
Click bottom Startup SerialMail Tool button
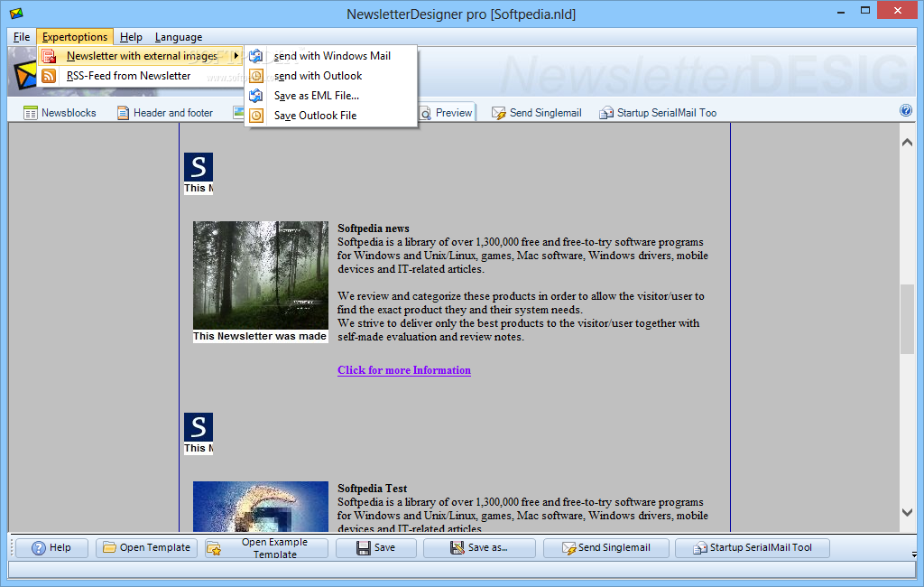point(752,548)
